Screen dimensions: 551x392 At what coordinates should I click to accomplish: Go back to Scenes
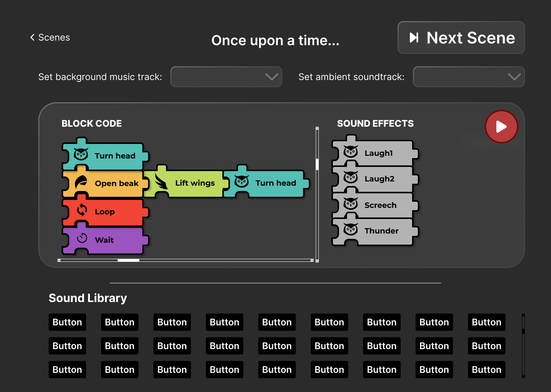50,38
